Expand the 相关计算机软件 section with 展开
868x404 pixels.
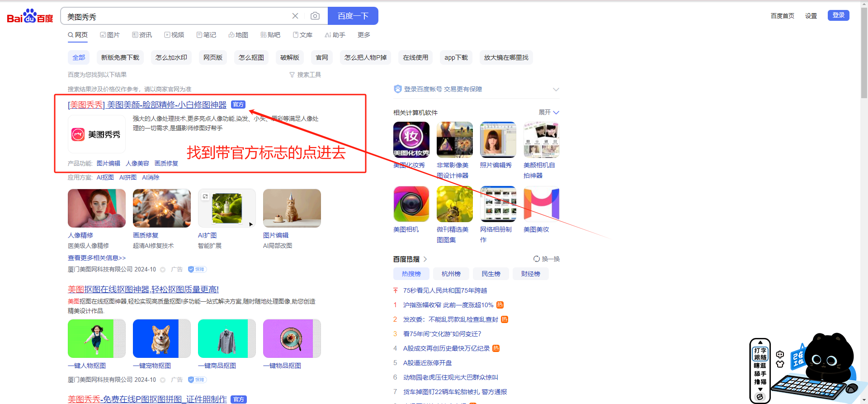[549, 112]
